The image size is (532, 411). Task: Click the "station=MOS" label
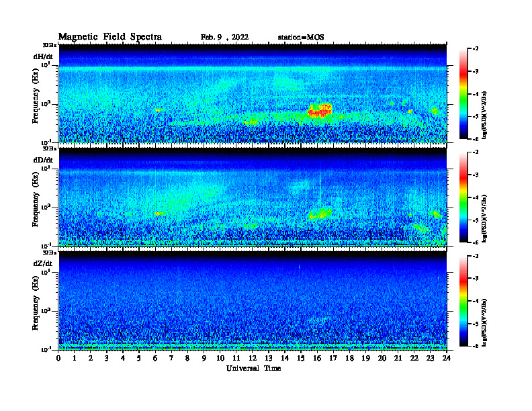(301, 38)
